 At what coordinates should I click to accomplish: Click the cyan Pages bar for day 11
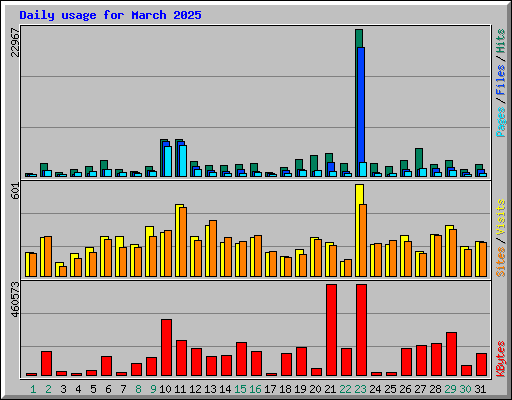183,161
